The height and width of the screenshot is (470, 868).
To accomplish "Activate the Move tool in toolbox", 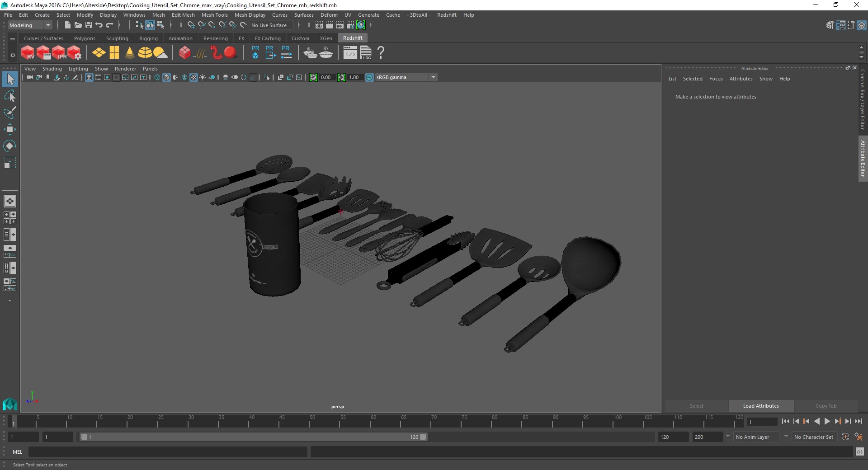I will pyautogui.click(x=10, y=129).
